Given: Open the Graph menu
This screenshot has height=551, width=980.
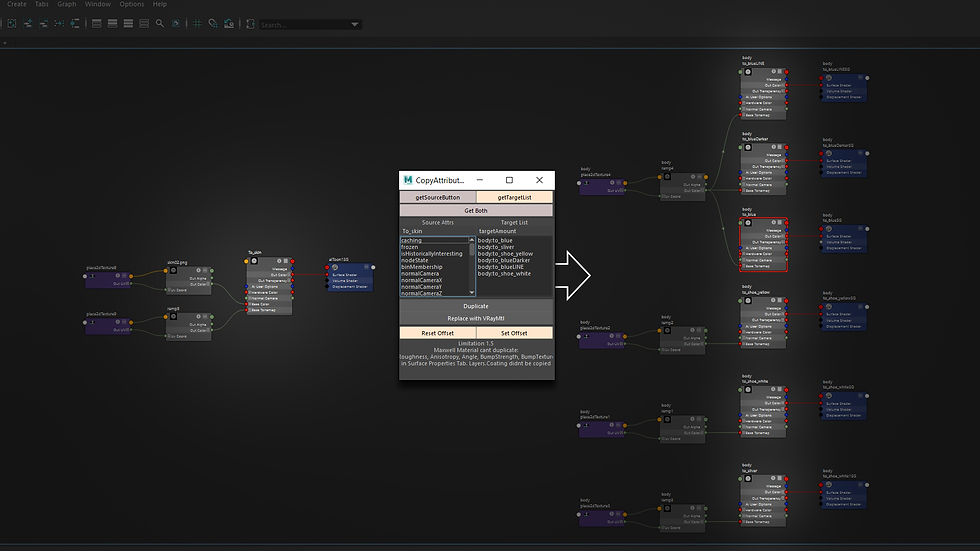Looking at the screenshot, I should pyautogui.click(x=67, y=4).
